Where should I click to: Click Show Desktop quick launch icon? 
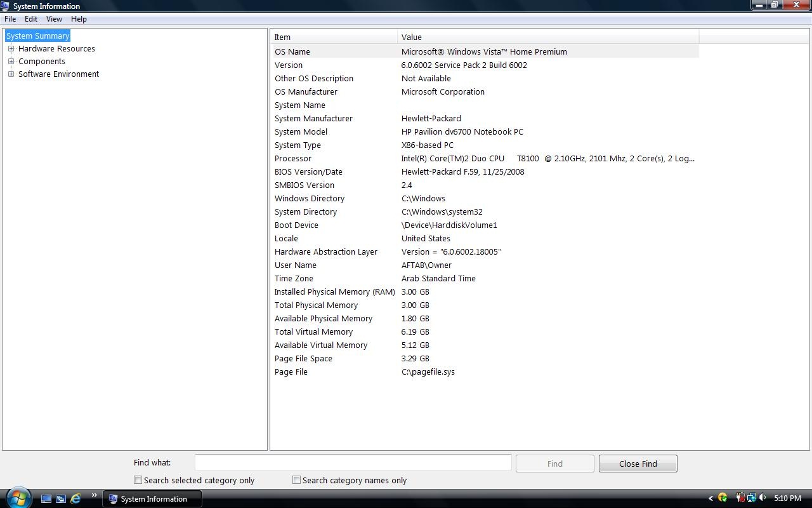tap(46, 498)
